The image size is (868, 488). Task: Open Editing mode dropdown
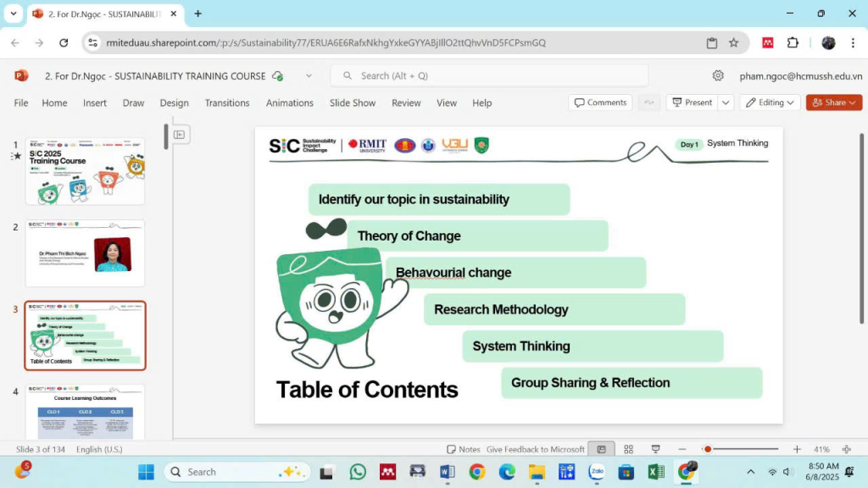[770, 103]
